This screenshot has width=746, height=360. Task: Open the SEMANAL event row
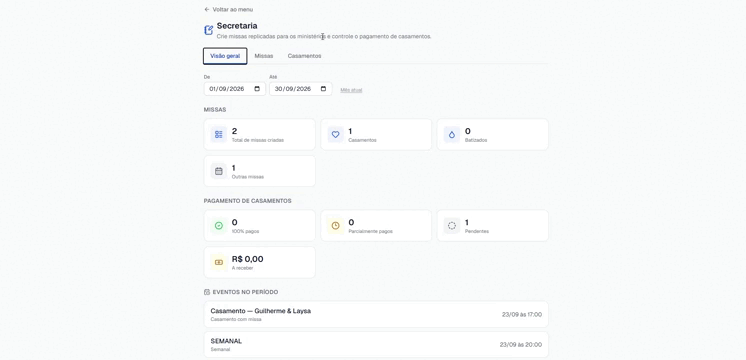click(x=376, y=345)
